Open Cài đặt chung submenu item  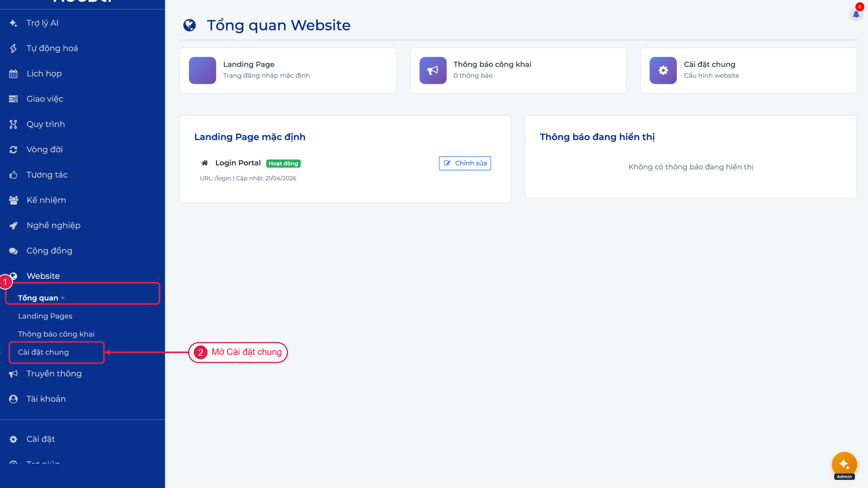click(x=43, y=352)
